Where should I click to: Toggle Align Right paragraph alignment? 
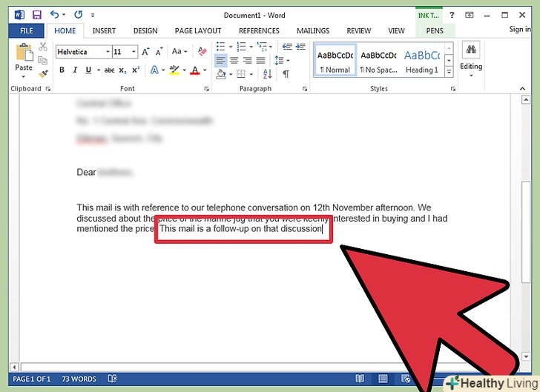click(x=247, y=61)
